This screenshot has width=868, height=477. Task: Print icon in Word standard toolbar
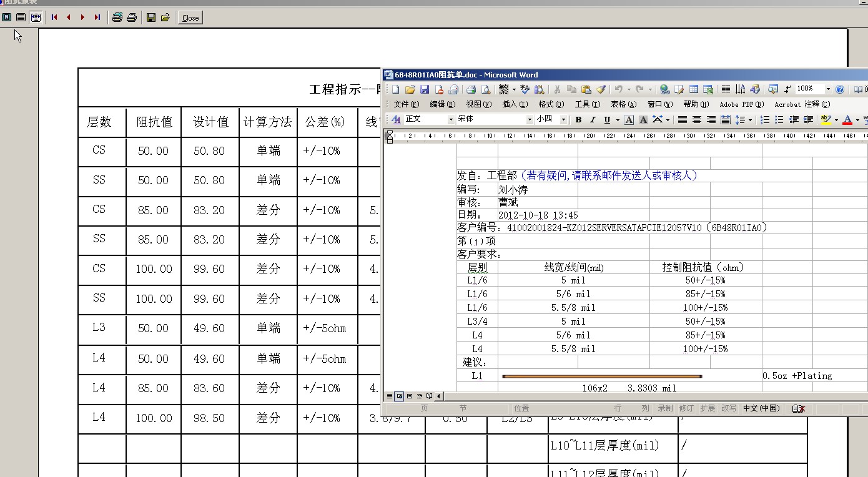(471, 89)
